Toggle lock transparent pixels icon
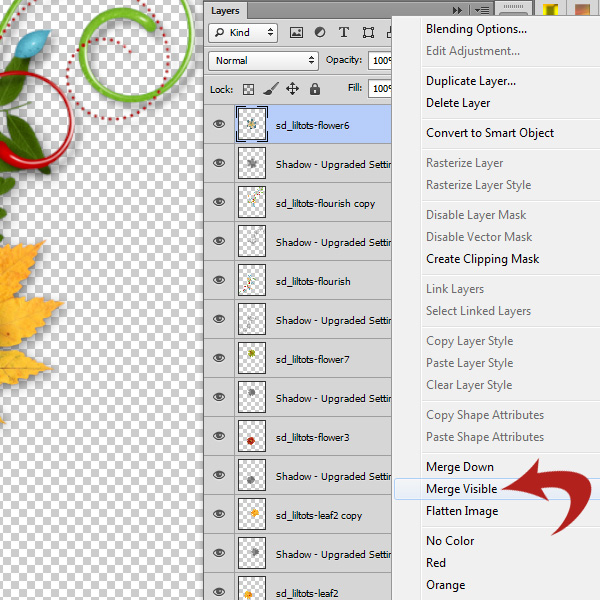Screen dimensions: 600x600 [248, 90]
